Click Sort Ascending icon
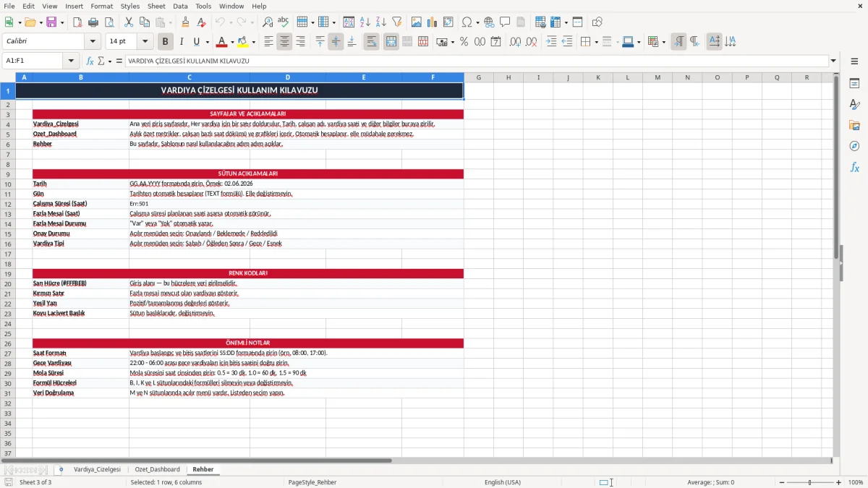868x488 pixels. (365, 22)
